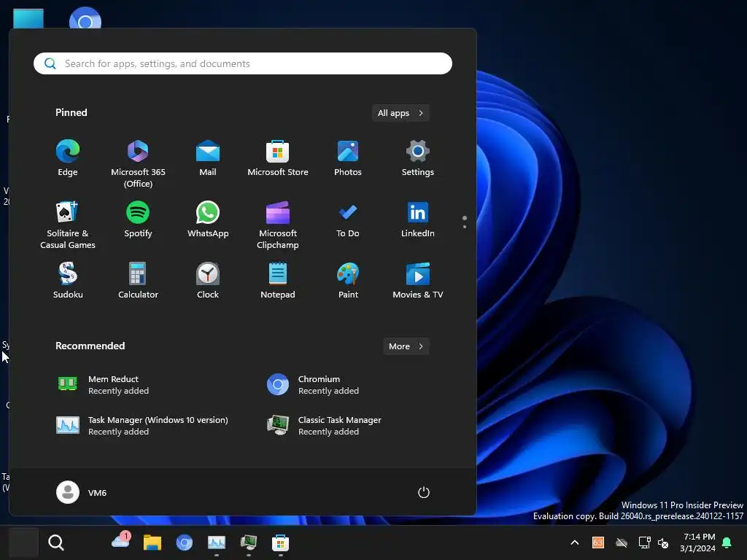
Task: Launch Movies & TV
Action: [418, 281]
